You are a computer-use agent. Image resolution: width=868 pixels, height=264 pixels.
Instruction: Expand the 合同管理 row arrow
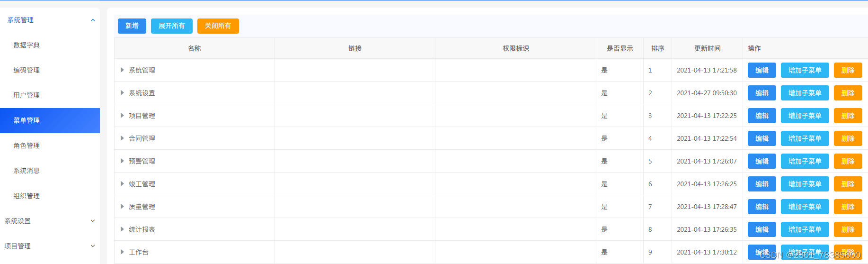coord(122,138)
